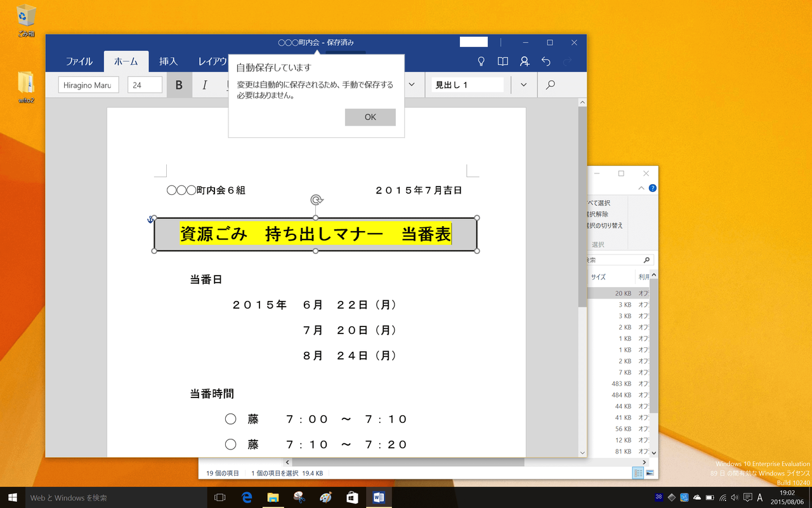Click the search magnifier in Explorer search box
The image size is (812, 508).
coord(646,260)
